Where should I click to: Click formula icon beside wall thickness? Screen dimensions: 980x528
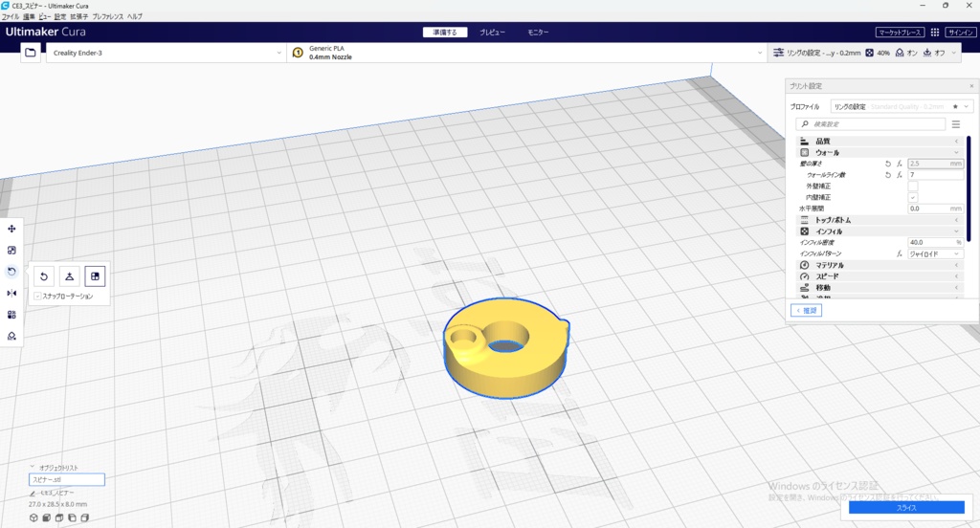(x=900, y=164)
